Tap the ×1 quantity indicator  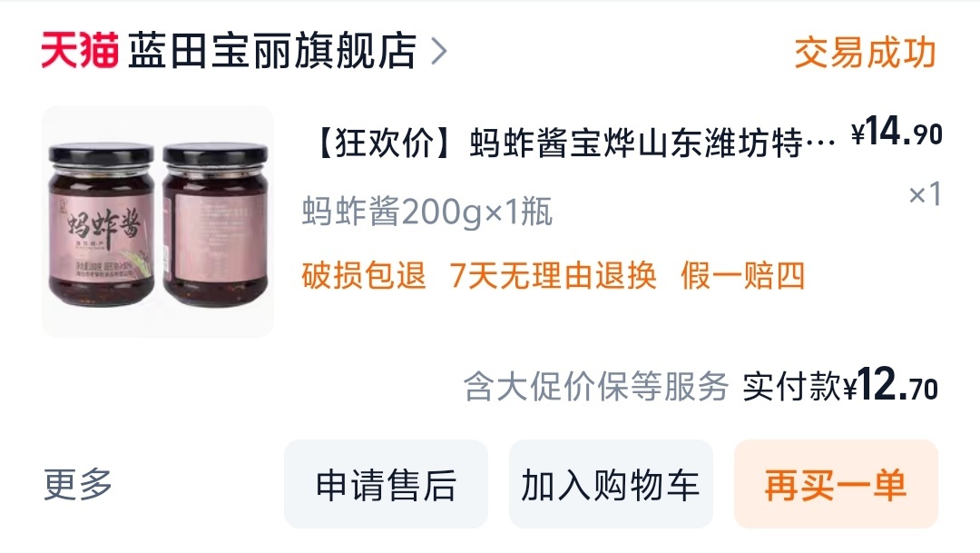925,194
